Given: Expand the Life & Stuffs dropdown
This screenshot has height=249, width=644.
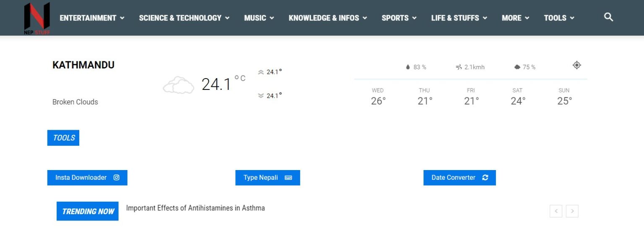Looking at the screenshot, I should pyautogui.click(x=459, y=18).
